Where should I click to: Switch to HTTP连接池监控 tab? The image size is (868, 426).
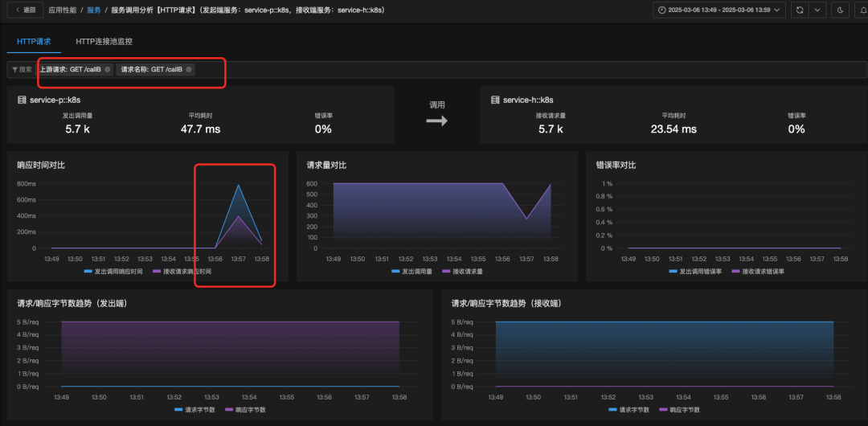[104, 41]
